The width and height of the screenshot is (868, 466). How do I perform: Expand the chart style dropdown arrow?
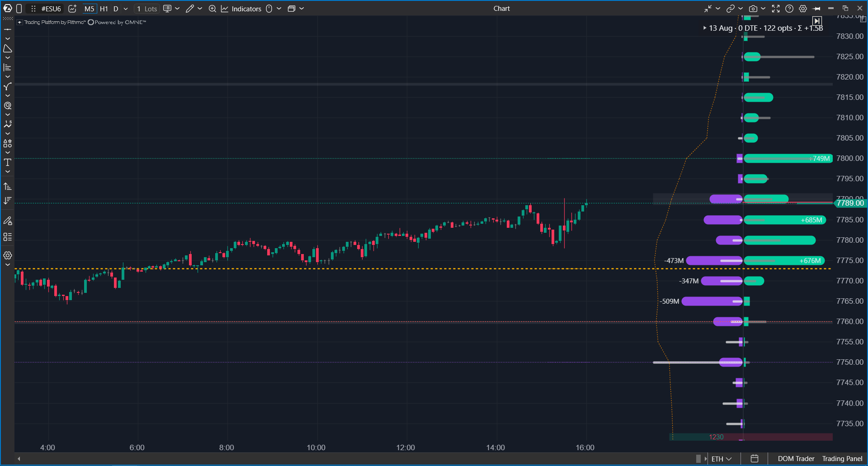177,9
